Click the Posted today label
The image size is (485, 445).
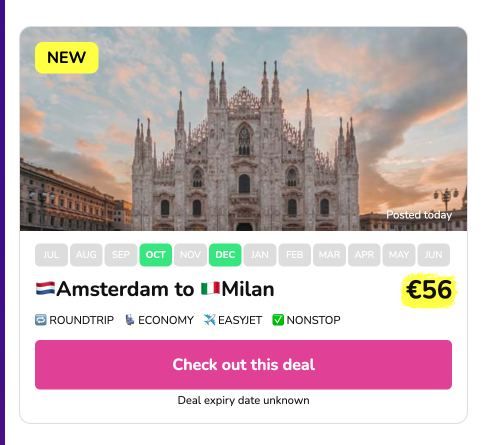coord(419,215)
